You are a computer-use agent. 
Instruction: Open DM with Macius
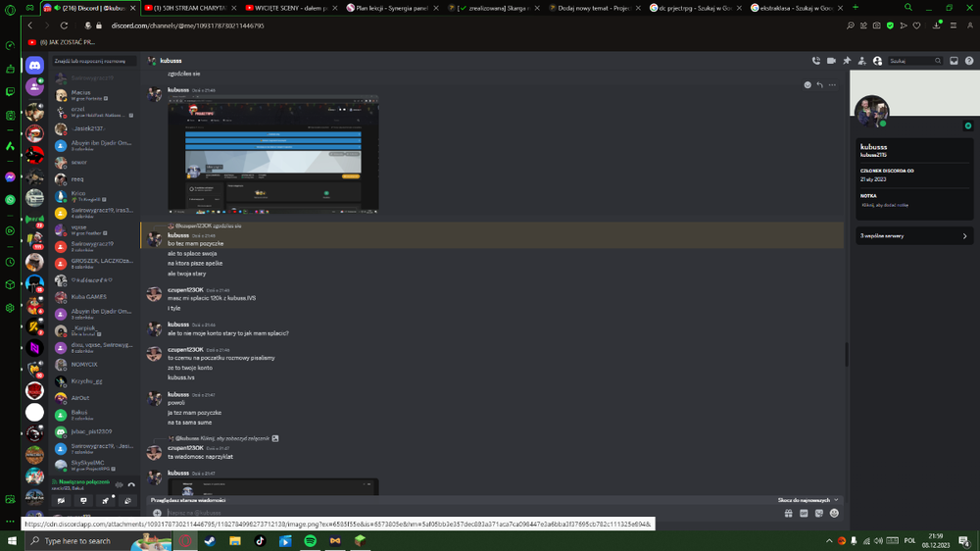point(95,94)
